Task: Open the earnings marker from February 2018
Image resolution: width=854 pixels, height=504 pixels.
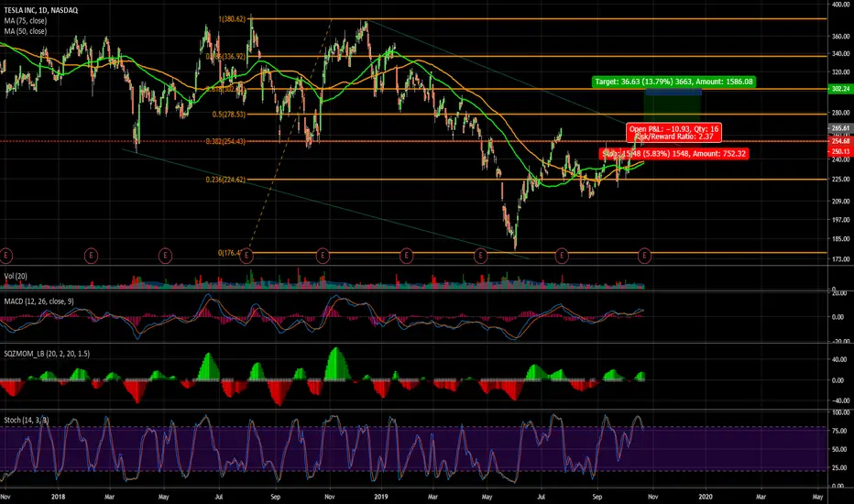Action: pyautogui.click(x=91, y=255)
